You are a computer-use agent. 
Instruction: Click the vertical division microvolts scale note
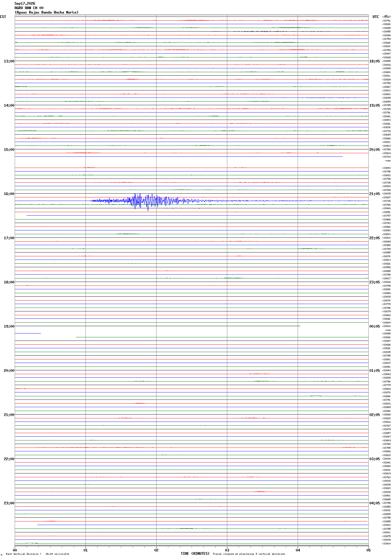tap(37, 554)
